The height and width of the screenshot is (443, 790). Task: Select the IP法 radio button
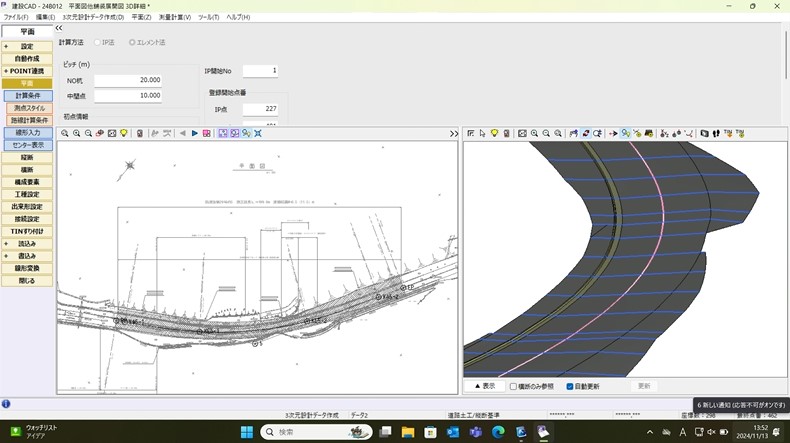pyautogui.click(x=97, y=42)
